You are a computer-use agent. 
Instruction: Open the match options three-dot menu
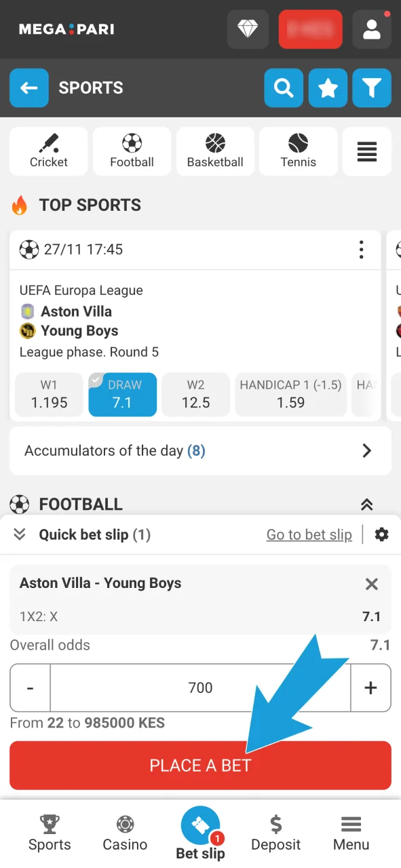point(362,250)
